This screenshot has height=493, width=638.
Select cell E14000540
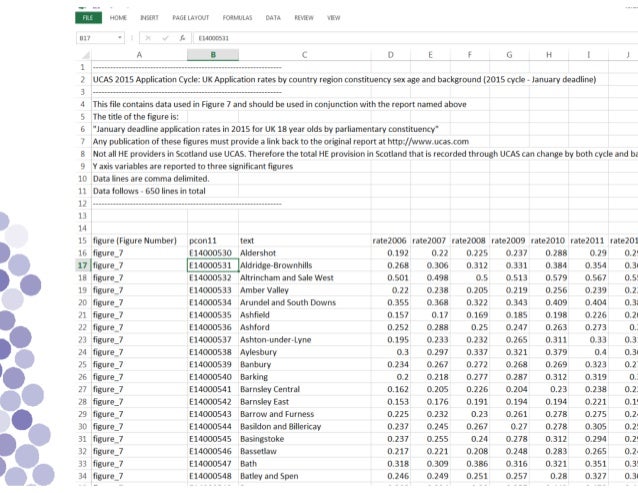[213, 377]
